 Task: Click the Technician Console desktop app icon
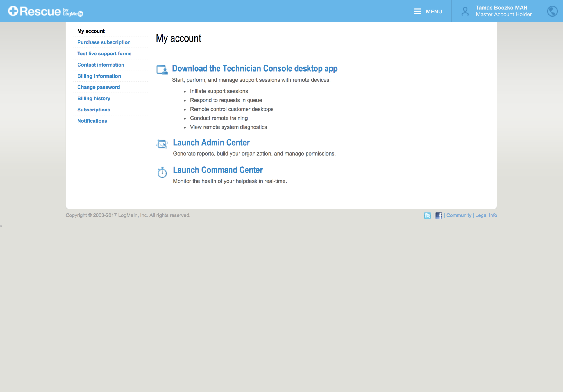(x=162, y=70)
